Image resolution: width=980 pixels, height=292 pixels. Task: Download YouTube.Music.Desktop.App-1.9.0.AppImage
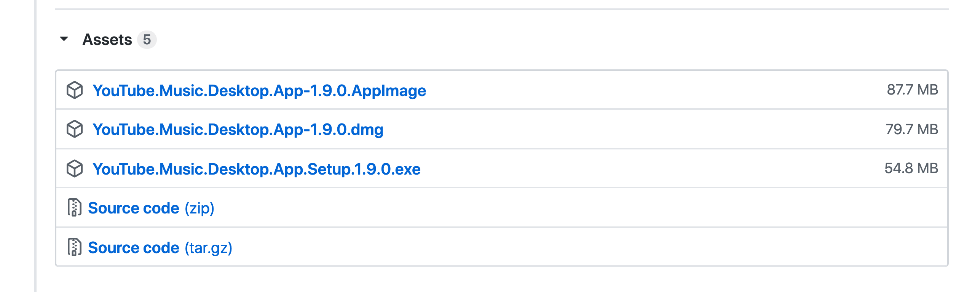259,91
